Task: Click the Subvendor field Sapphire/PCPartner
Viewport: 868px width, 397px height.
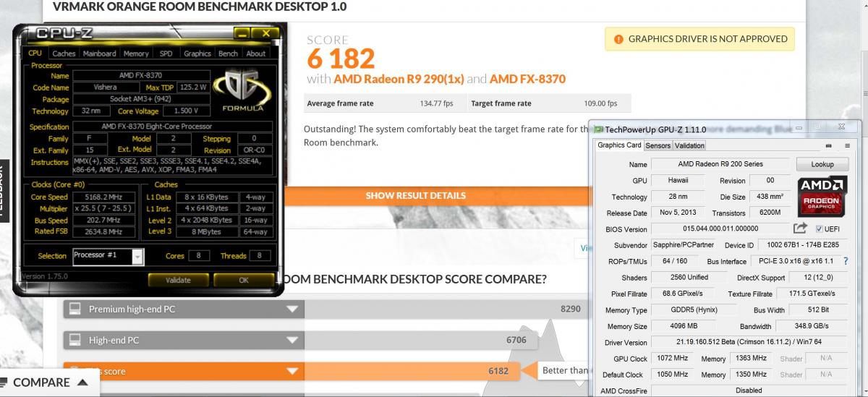Action: (683, 245)
